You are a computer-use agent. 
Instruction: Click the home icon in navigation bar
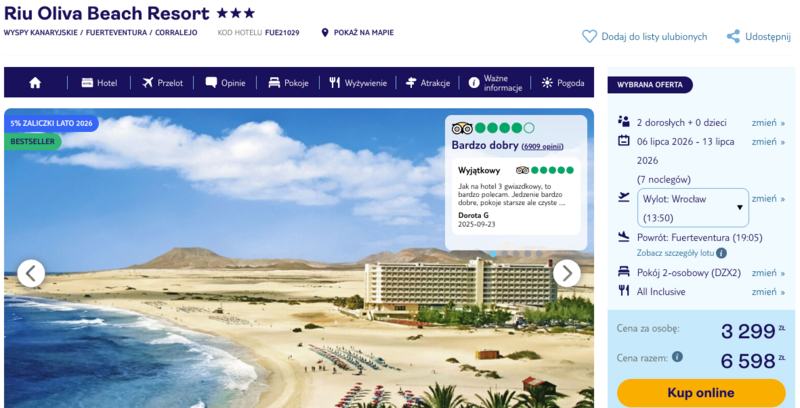(35, 83)
